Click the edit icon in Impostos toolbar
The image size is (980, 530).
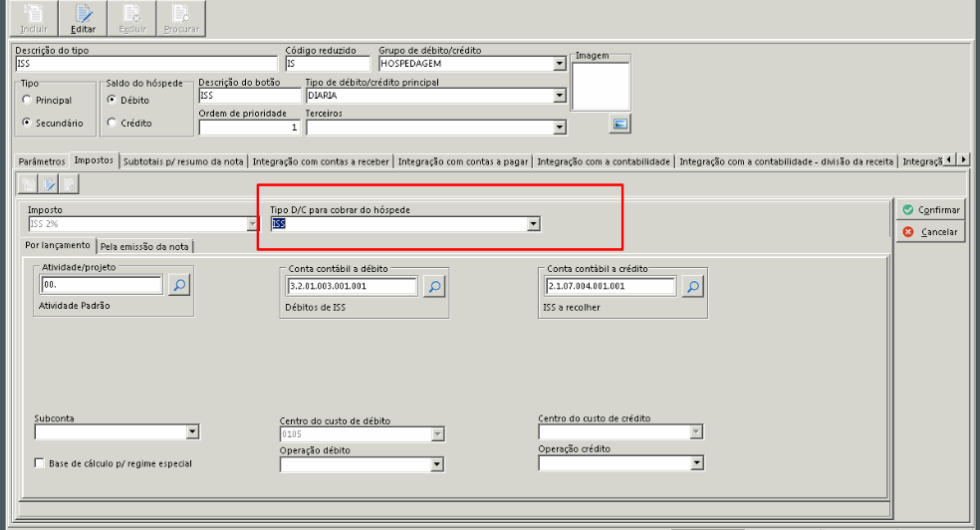click(x=49, y=184)
